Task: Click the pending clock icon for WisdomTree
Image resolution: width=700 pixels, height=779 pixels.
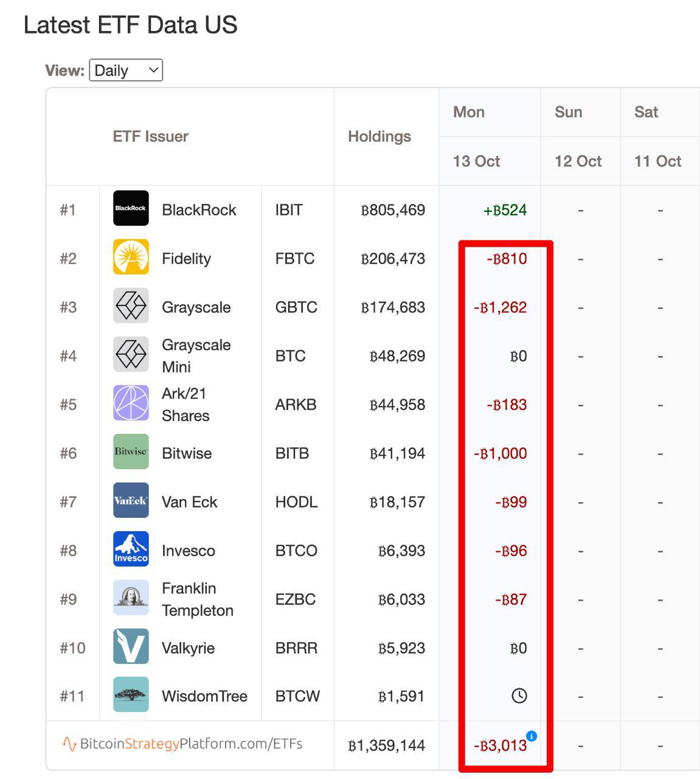Action: pos(519,696)
